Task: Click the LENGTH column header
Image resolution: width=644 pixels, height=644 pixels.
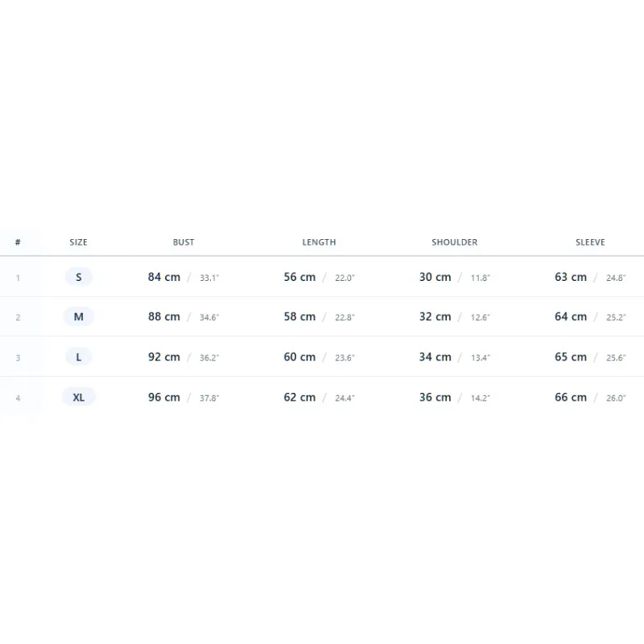Action: (319, 242)
